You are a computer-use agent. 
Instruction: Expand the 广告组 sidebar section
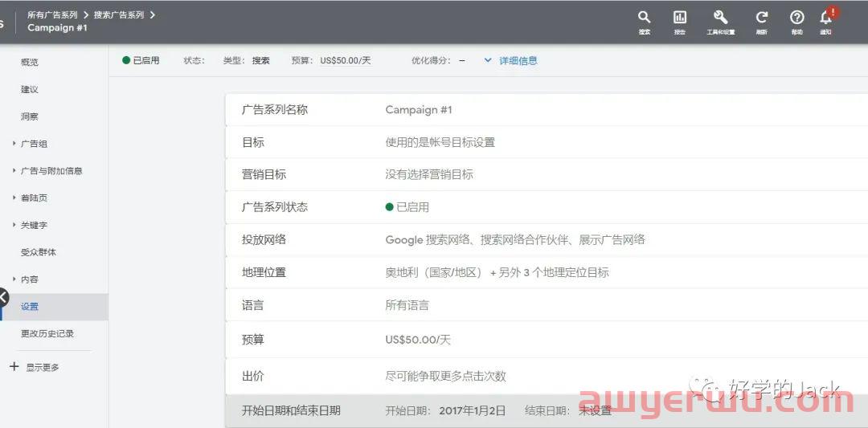(x=14, y=144)
